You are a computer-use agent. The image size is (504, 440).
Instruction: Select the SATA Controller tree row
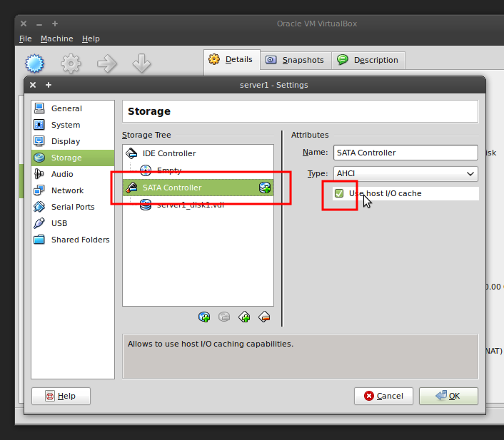[x=198, y=188]
